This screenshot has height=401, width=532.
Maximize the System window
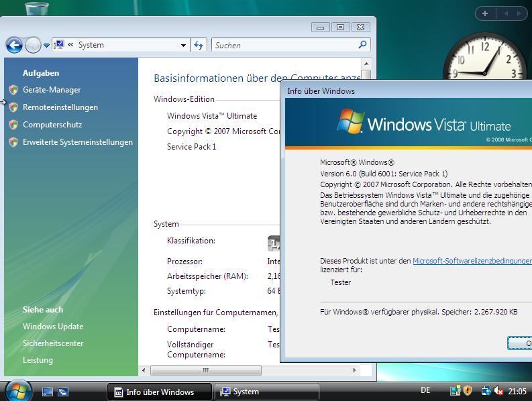pyautogui.click(x=340, y=27)
